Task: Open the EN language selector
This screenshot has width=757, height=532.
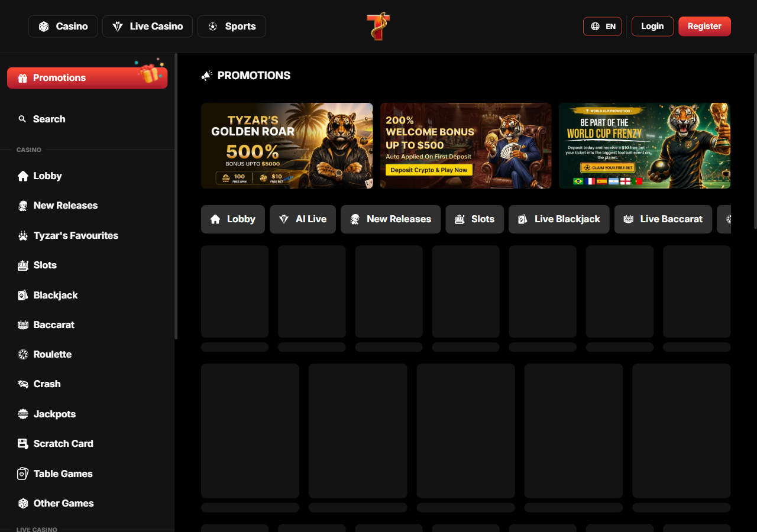Action: tap(603, 27)
